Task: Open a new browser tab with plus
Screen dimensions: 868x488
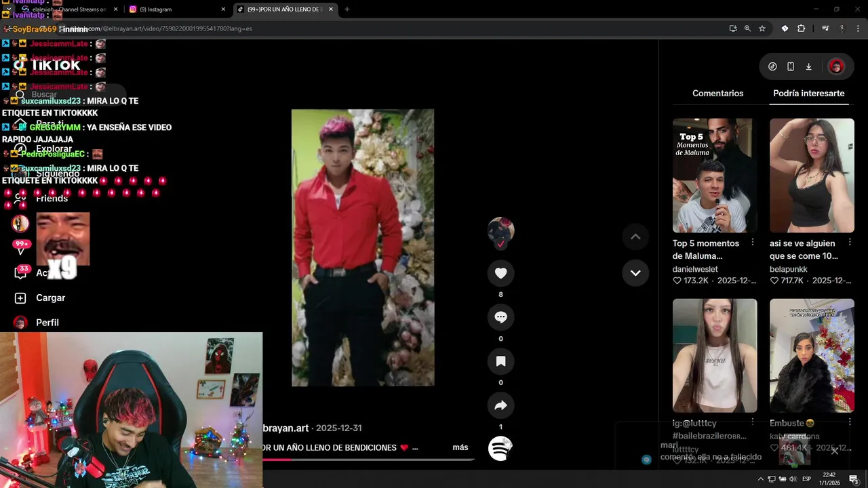Action: [347, 9]
